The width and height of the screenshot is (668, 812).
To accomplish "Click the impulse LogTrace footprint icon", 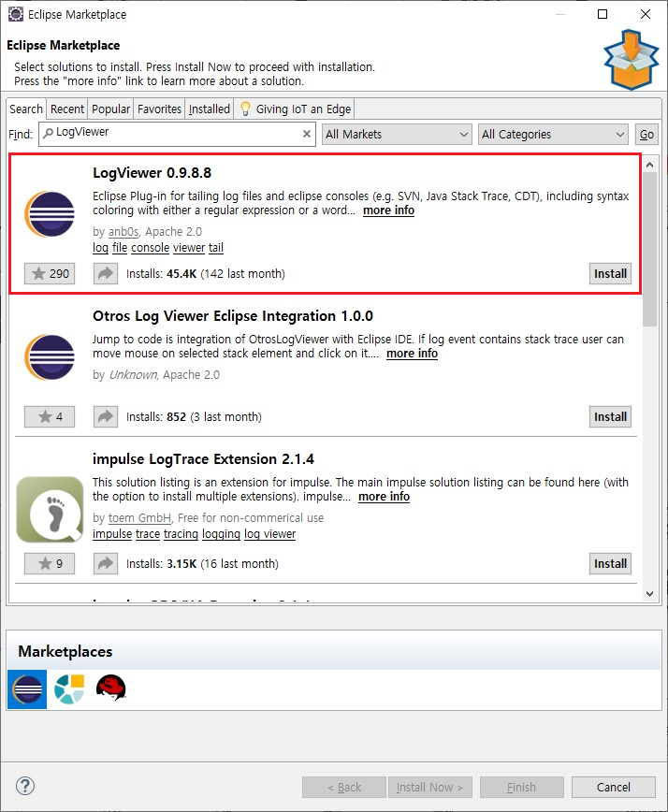I will tap(50, 510).
